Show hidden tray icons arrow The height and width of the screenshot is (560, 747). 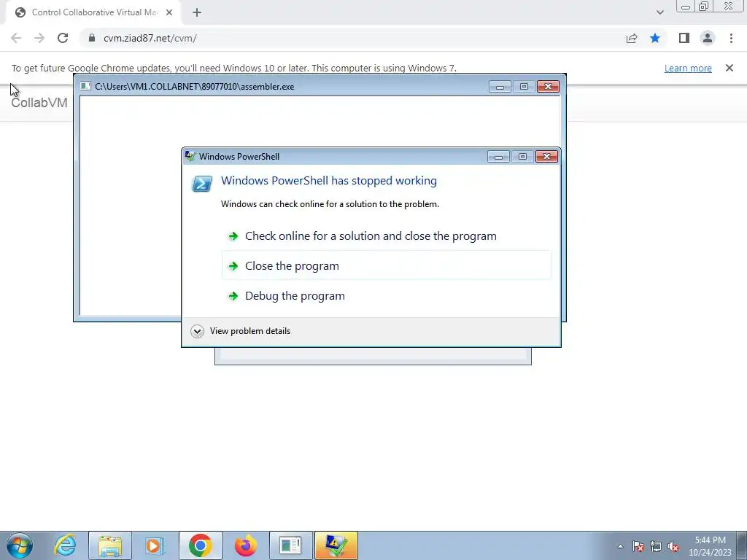pos(620,546)
